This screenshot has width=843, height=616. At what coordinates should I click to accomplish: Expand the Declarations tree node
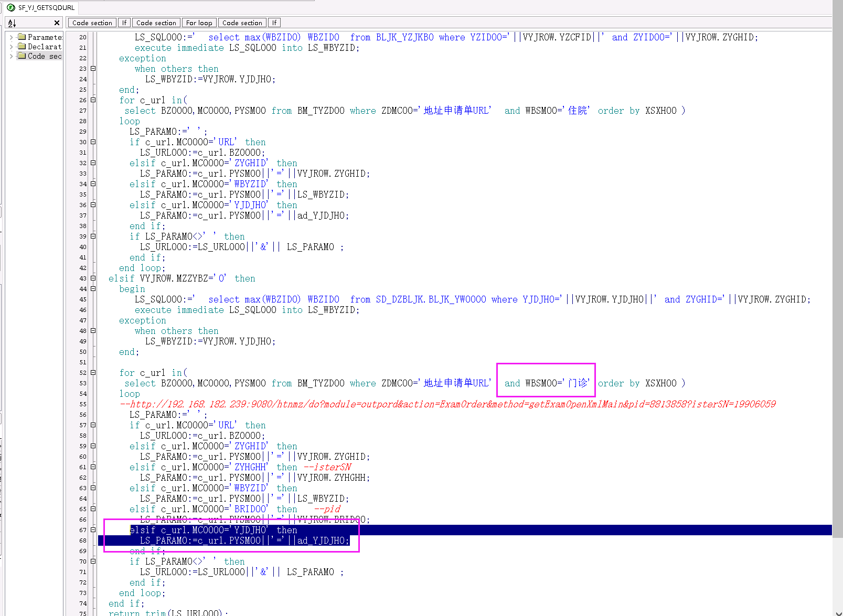12,47
